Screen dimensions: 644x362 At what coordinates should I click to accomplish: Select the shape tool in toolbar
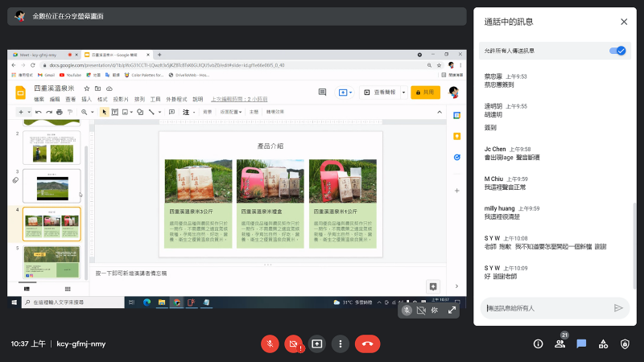click(140, 112)
